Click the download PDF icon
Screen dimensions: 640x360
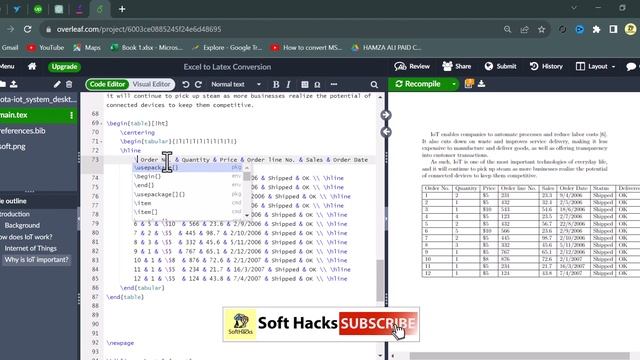coord(482,84)
